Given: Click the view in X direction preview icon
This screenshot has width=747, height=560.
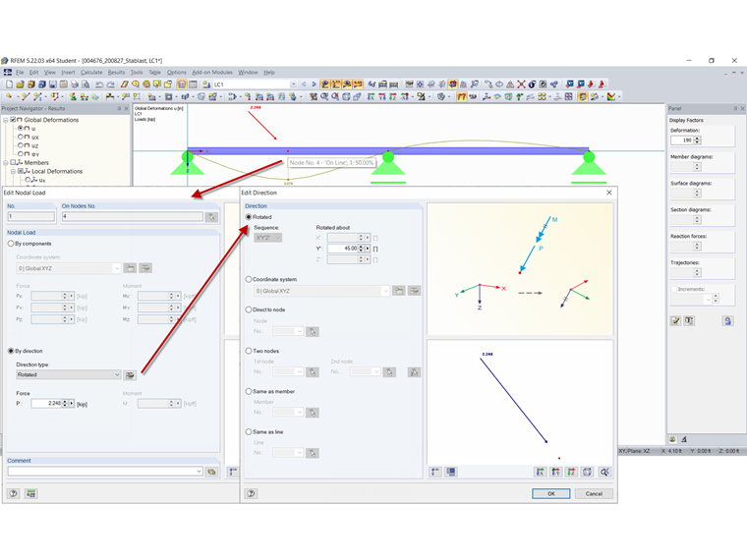Looking at the screenshot, I should point(541,472).
